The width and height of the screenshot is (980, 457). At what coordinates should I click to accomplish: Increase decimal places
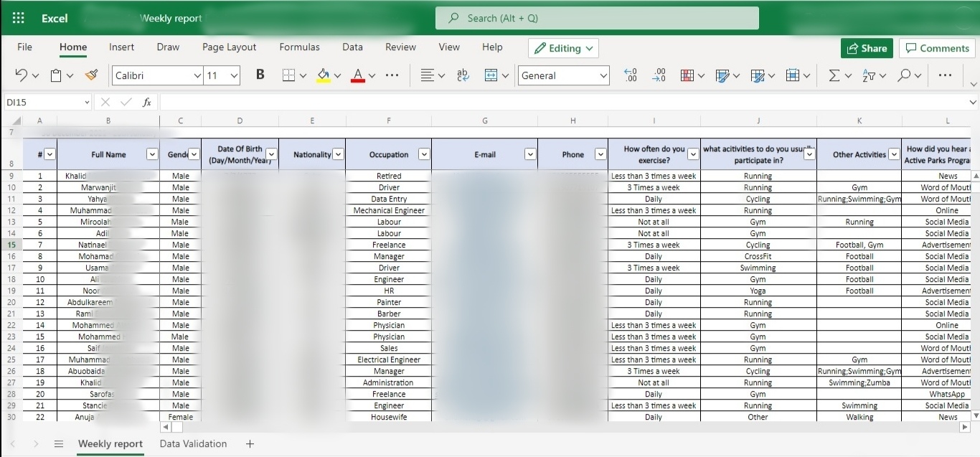point(659,75)
